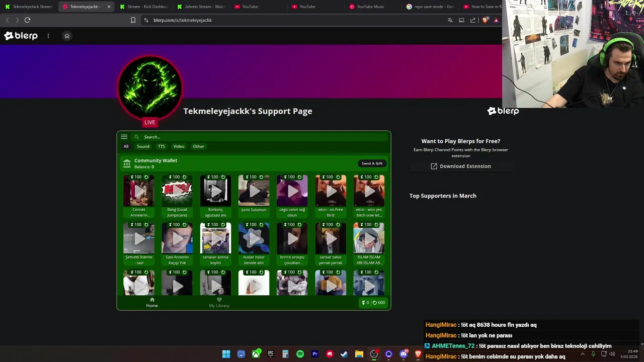
Task: Open My Library heart icon
Action: (x=219, y=300)
